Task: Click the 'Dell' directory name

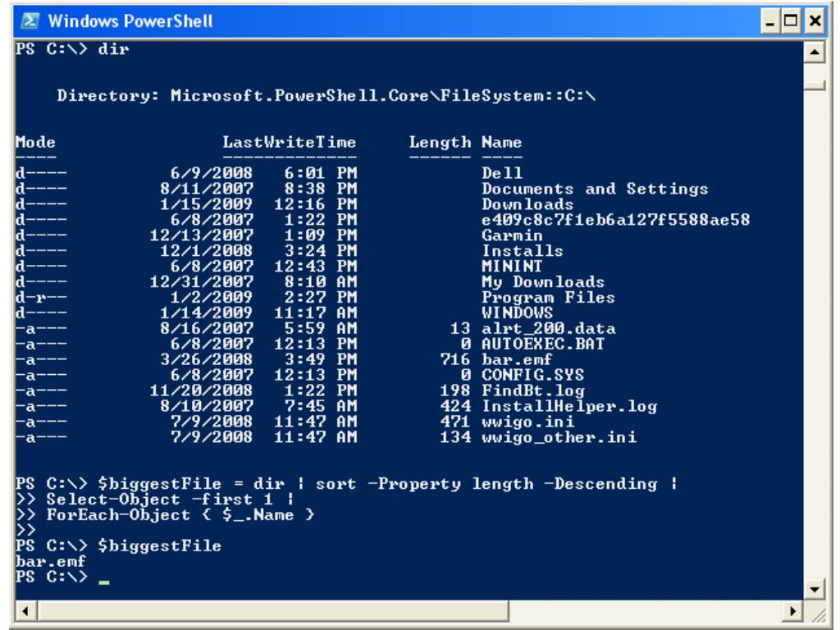Action: pos(502,173)
